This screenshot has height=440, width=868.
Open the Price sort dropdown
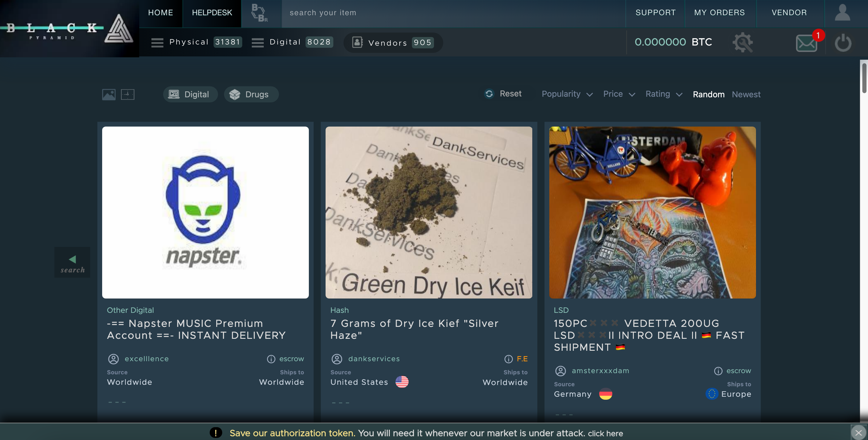coord(619,94)
